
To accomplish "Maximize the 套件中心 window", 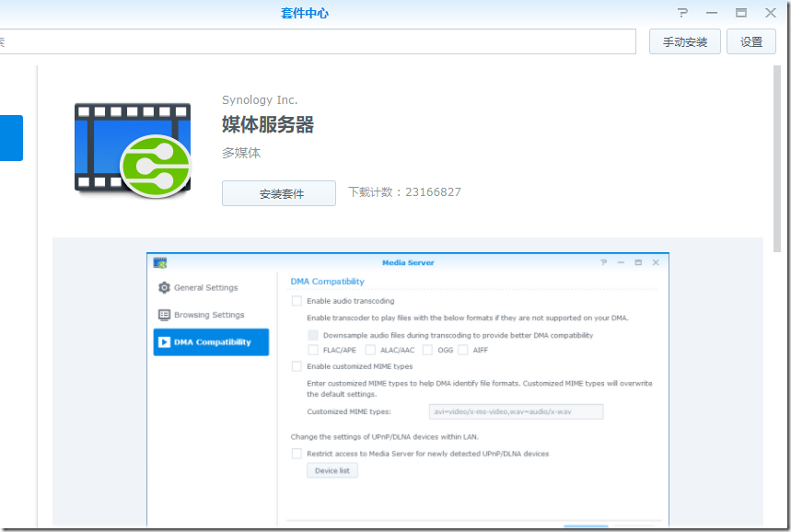I will coord(741,13).
